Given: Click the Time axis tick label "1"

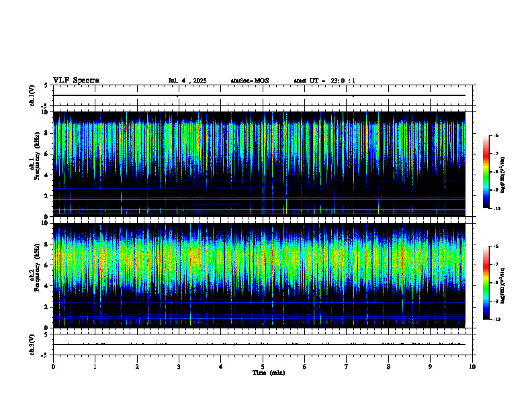Looking at the screenshot, I should tap(95, 367).
